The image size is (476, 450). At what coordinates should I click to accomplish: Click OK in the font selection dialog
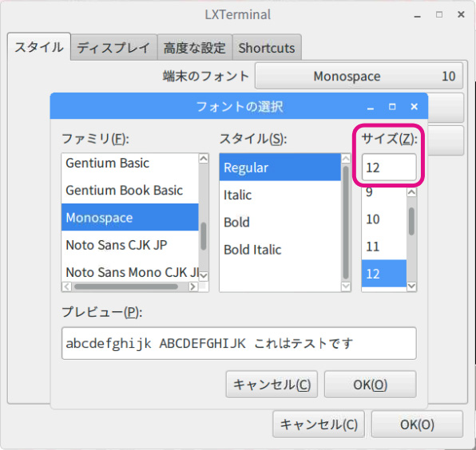(370, 385)
